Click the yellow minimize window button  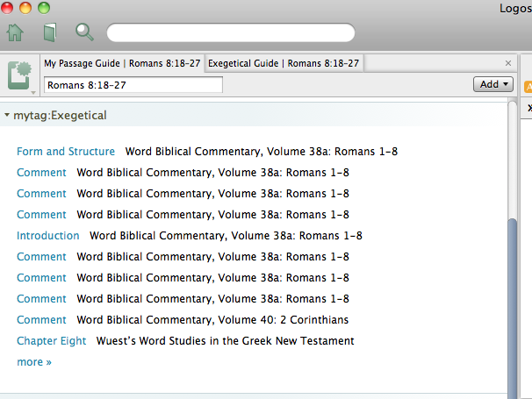click(25, 8)
